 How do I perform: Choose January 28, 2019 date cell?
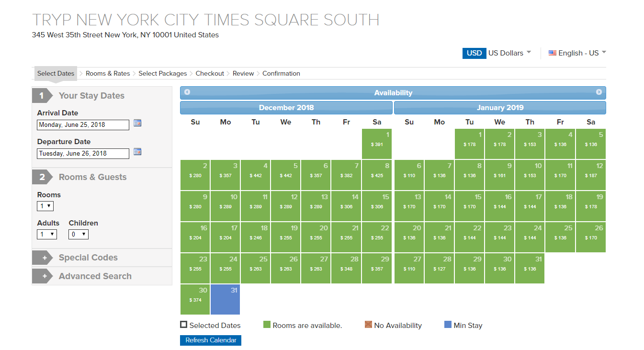click(x=440, y=268)
